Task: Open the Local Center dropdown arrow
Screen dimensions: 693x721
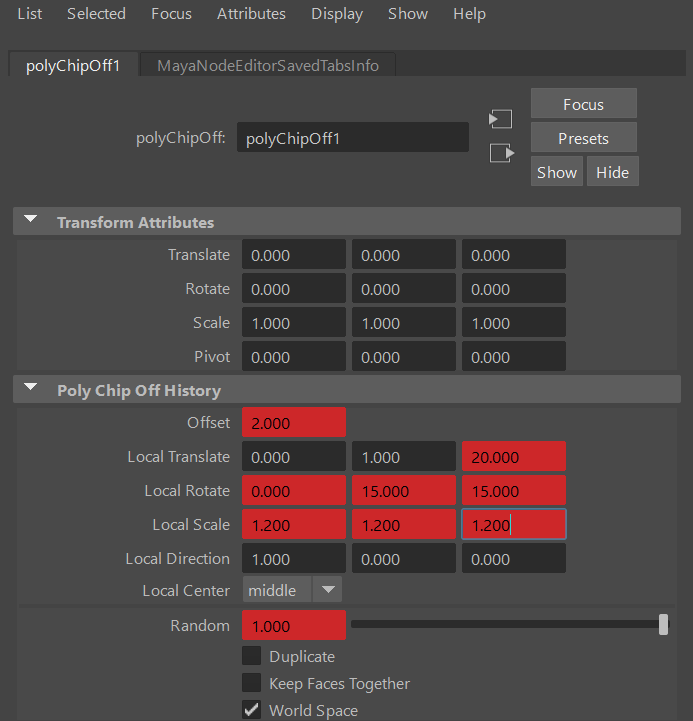Action: click(x=327, y=589)
